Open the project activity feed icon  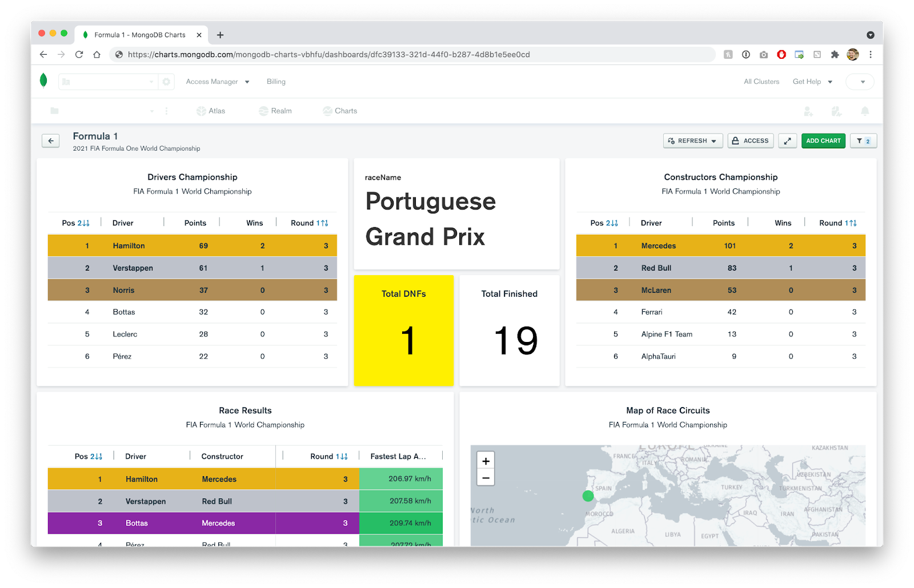click(836, 111)
